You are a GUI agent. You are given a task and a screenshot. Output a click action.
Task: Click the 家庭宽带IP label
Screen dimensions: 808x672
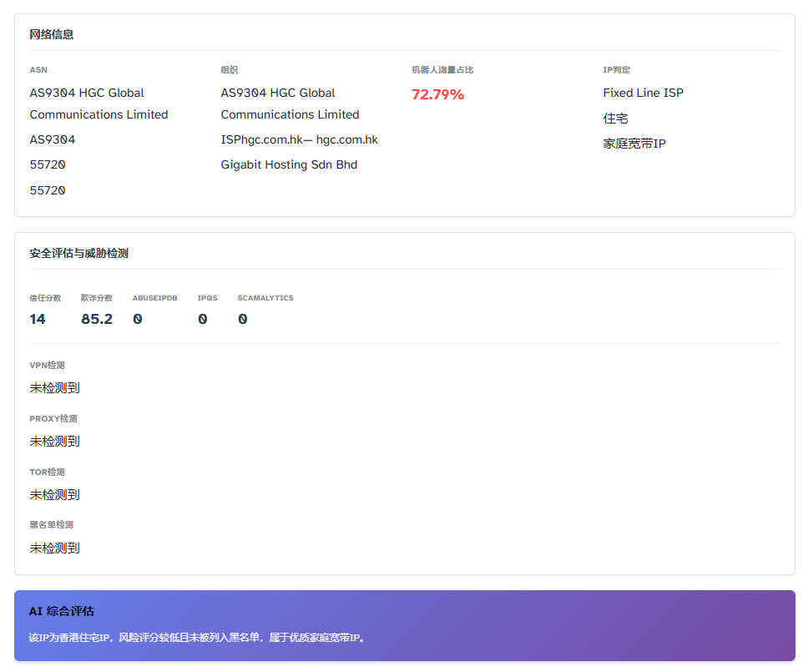[x=634, y=144]
